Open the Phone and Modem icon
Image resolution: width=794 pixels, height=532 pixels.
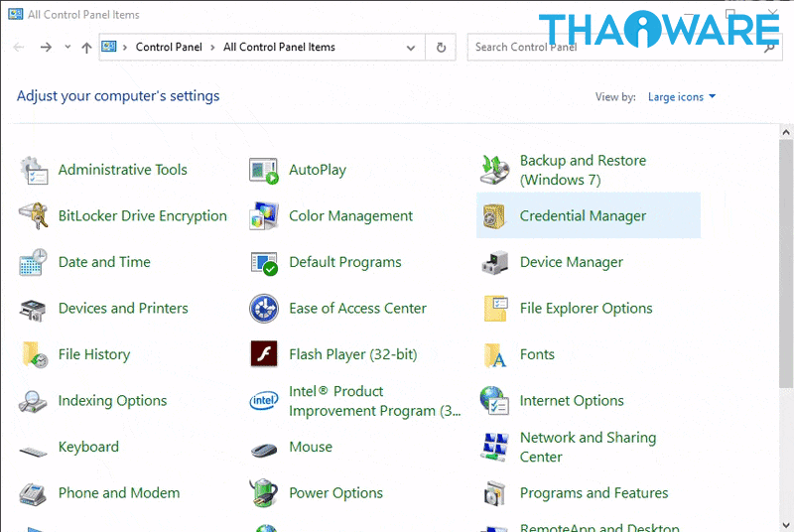[x=33, y=494]
